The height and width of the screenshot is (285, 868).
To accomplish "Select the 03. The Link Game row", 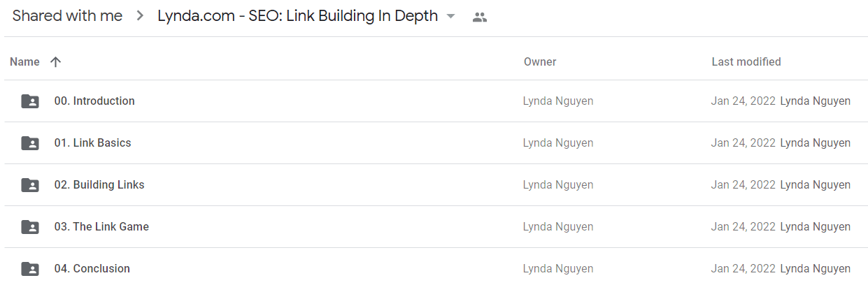I will click(x=434, y=227).
